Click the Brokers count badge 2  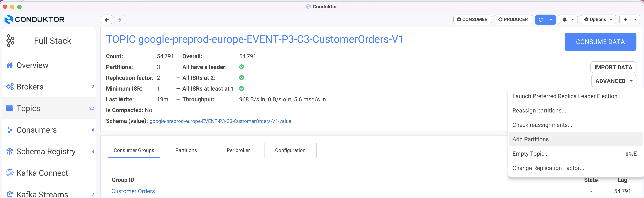tap(93, 87)
